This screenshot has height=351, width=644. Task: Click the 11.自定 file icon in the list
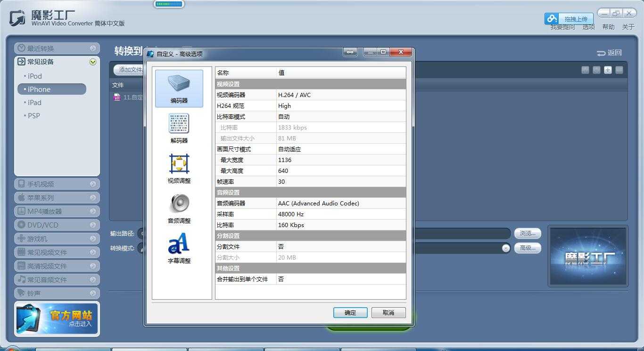117,97
